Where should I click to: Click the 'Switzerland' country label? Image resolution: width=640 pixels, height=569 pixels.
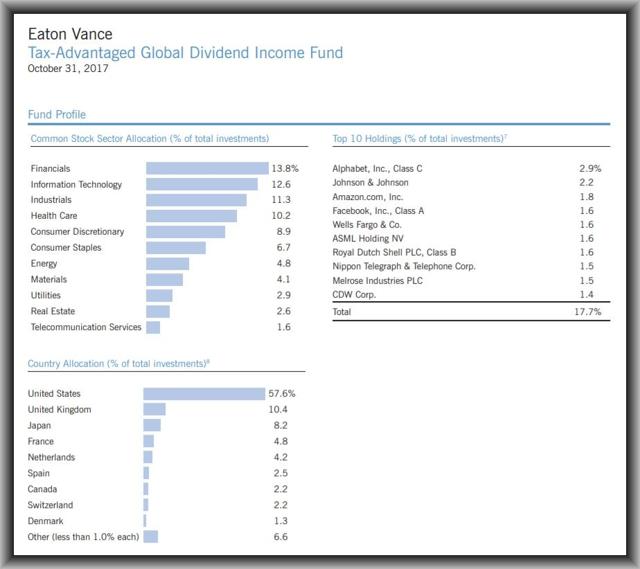50,505
